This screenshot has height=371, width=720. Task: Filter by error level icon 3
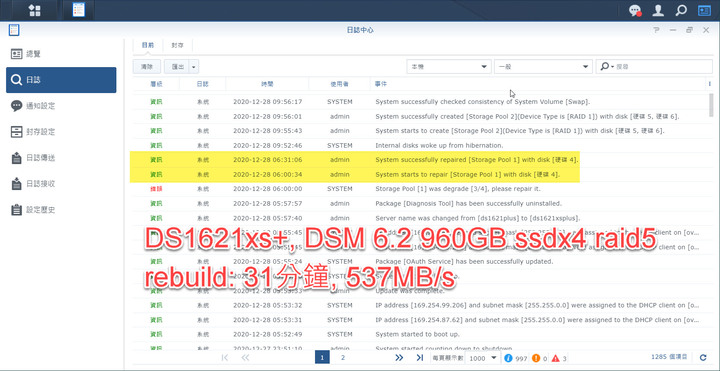(x=555, y=358)
